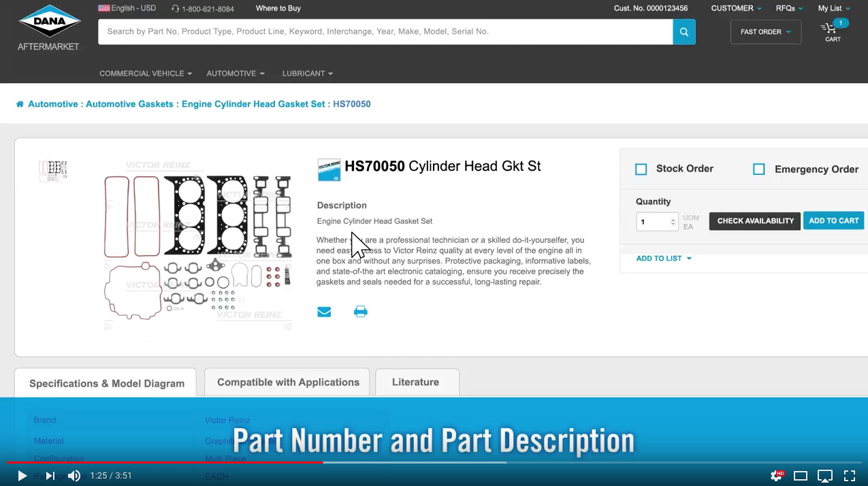Switch to Compatible with Applications tab
The width and height of the screenshot is (868, 486).
pos(287,383)
